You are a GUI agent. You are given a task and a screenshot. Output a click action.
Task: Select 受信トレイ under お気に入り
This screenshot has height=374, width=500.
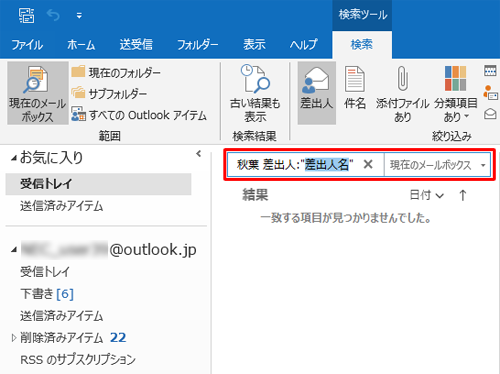tap(98, 184)
